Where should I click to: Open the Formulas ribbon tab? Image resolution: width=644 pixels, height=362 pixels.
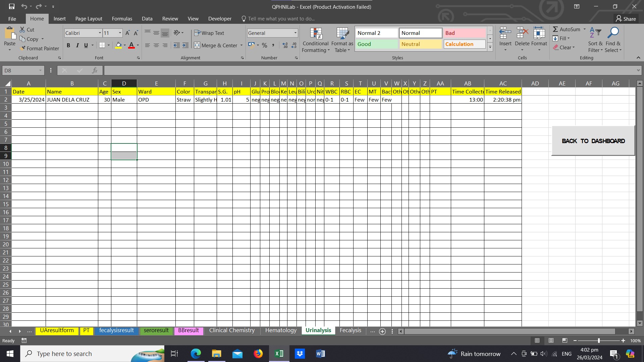(x=122, y=19)
